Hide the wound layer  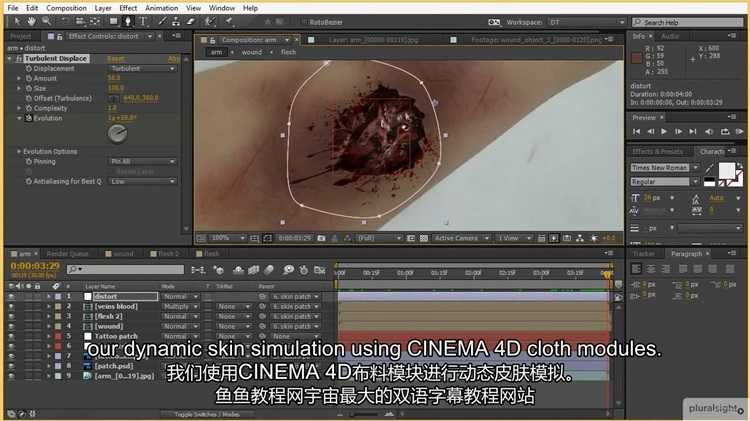click(x=11, y=327)
